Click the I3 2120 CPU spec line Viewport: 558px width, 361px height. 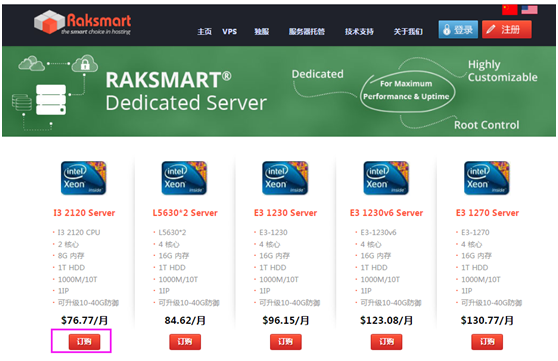point(79,232)
